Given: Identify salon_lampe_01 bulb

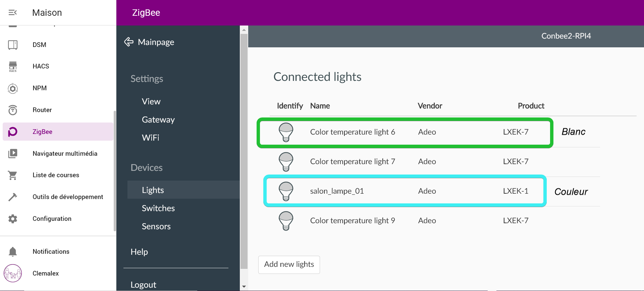Looking at the screenshot, I should click(x=286, y=191).
